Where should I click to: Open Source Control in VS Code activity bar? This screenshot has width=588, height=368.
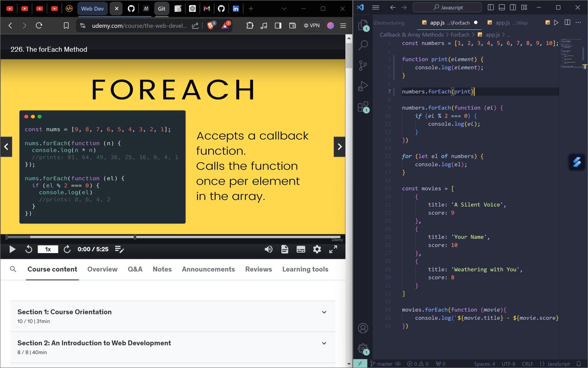pyautogui.click(x=363, y=65)
